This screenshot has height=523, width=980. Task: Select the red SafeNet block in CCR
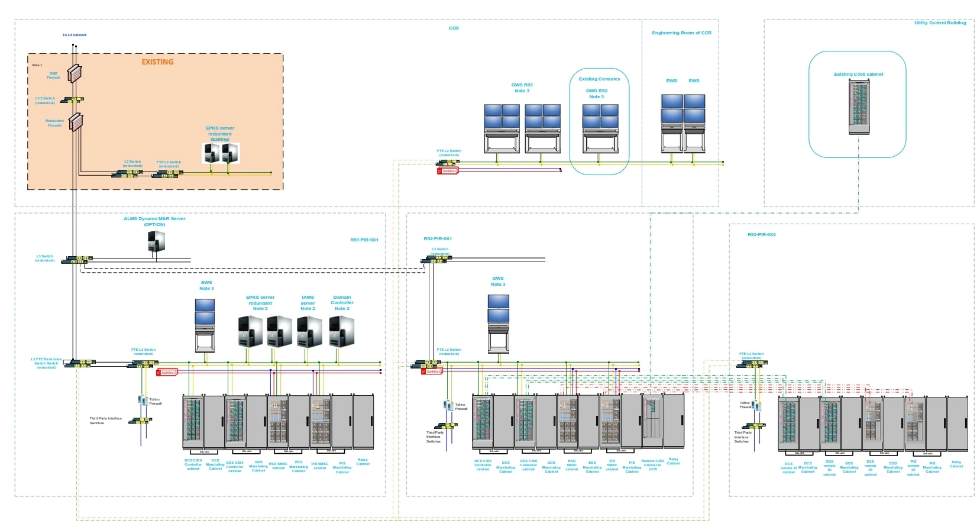[447, 171]
